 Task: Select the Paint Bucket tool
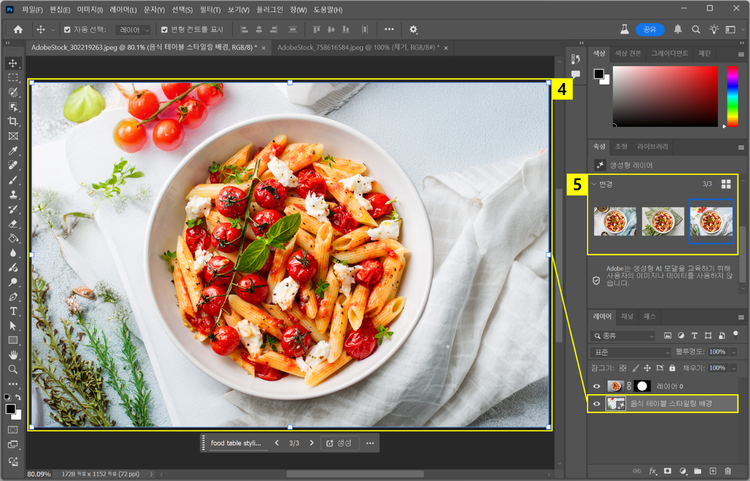(x=13, y=239)
